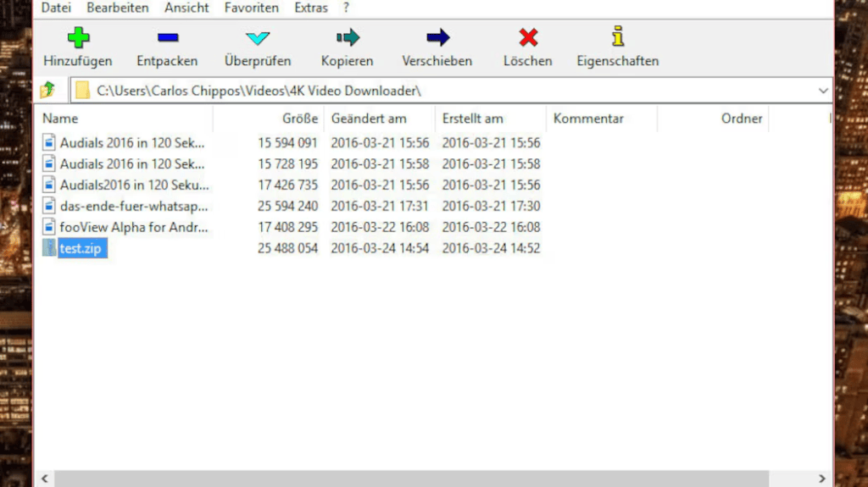
Task: Open the Datei menu
Action: click(x=56, y=8)
